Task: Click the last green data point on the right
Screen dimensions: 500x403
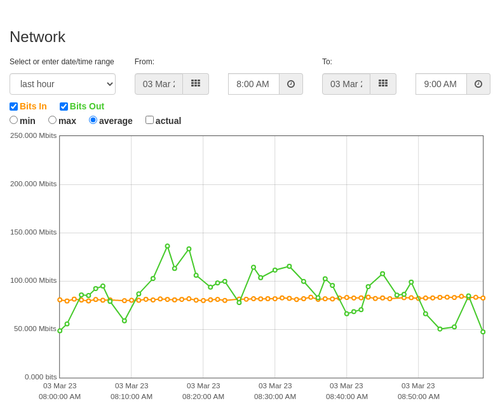Action: (483, 332)
